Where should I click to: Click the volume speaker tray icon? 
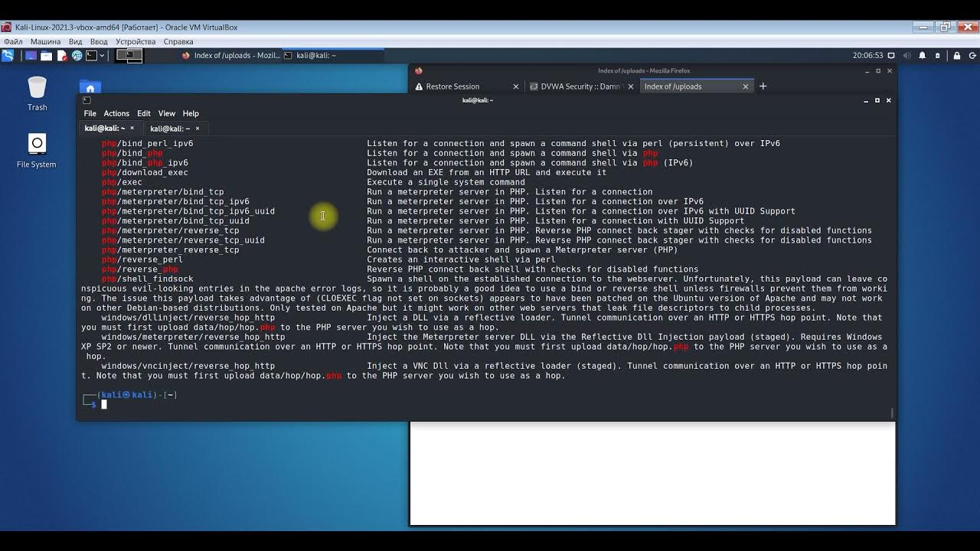(907, 55)
